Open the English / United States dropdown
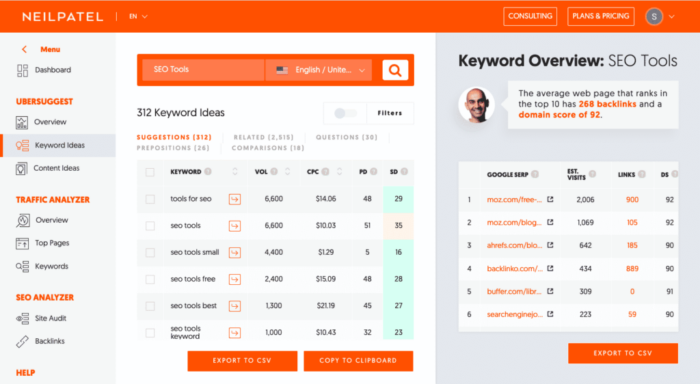Screen dimensions: 700x384 coord(319,70)
